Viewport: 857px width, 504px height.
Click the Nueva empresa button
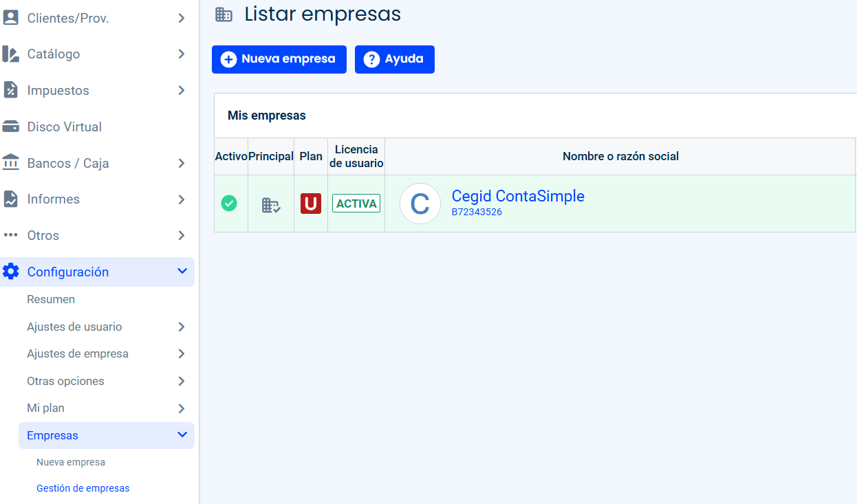point(279,59)
